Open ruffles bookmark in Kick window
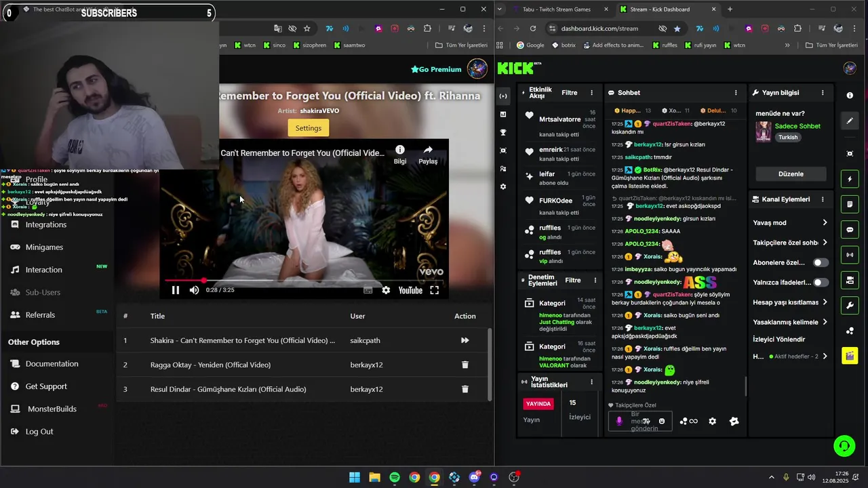The width and height of the screenshot is (868, 488). (664, 45)
